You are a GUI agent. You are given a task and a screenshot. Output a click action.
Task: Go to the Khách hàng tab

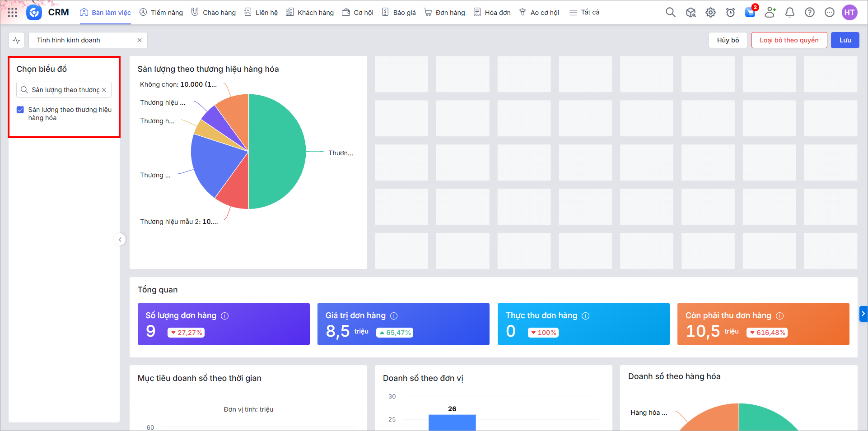[x=310, y=13]
